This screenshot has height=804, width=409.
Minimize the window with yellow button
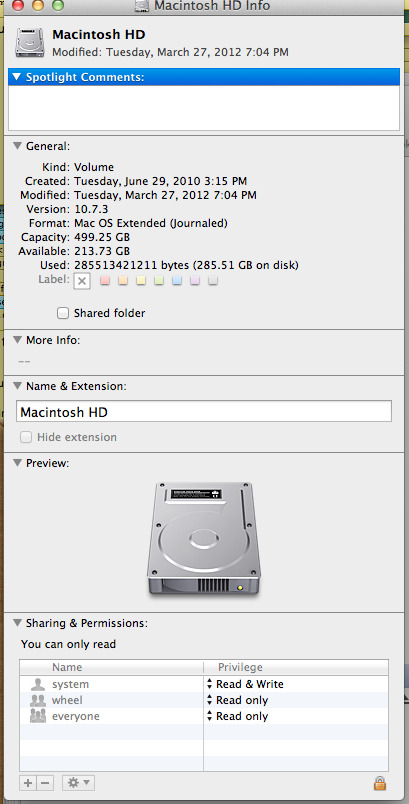[38, 5]
